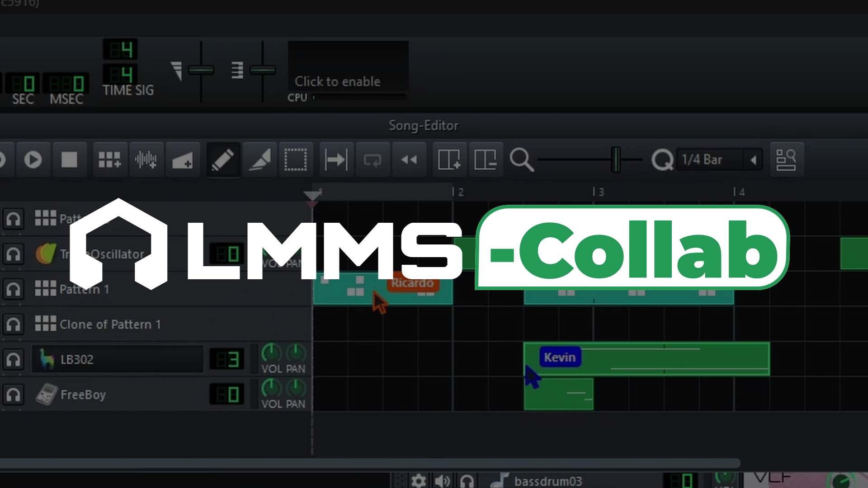Click the LB302 mixer channel number display
The width and height of the screenshot is (868, 488).
pos(227,359)
